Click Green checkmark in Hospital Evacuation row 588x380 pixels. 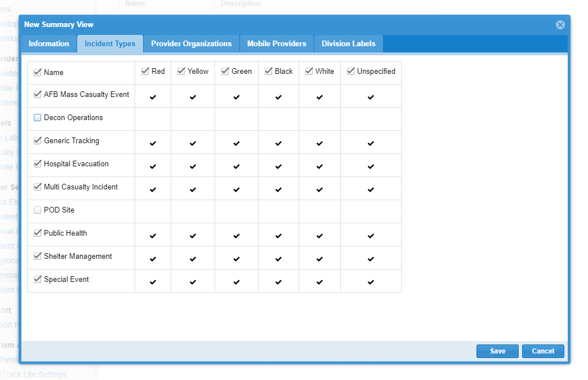pos(236,167)
